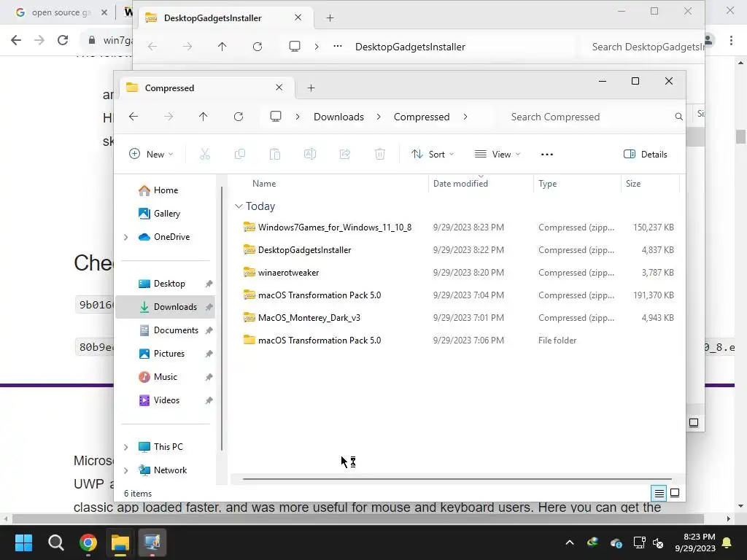Click the Paste clipboard icon

point(275,154)
